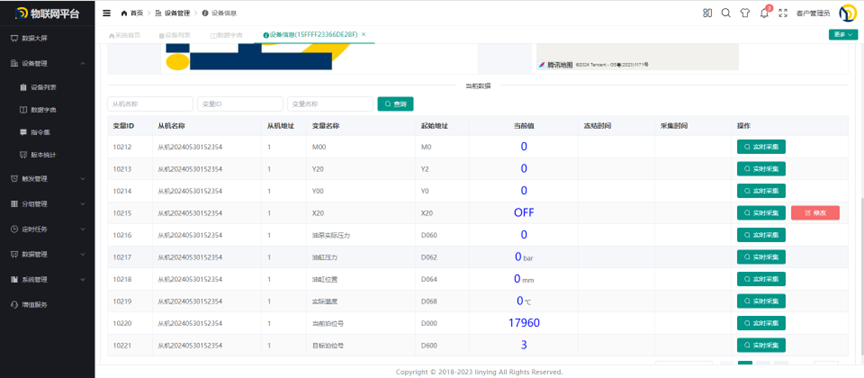
Task: Click the 0 ℃ value in row 10219
Action: pos(524,301)
